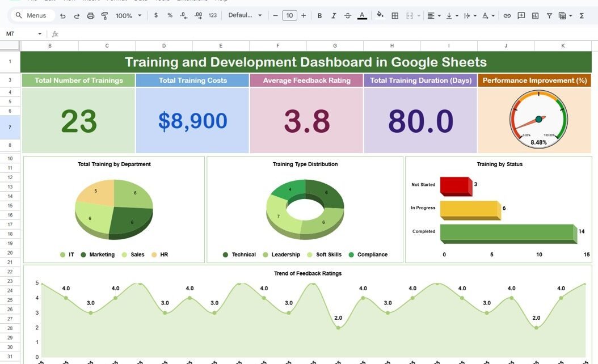Open the Default font dropdown

245,15
